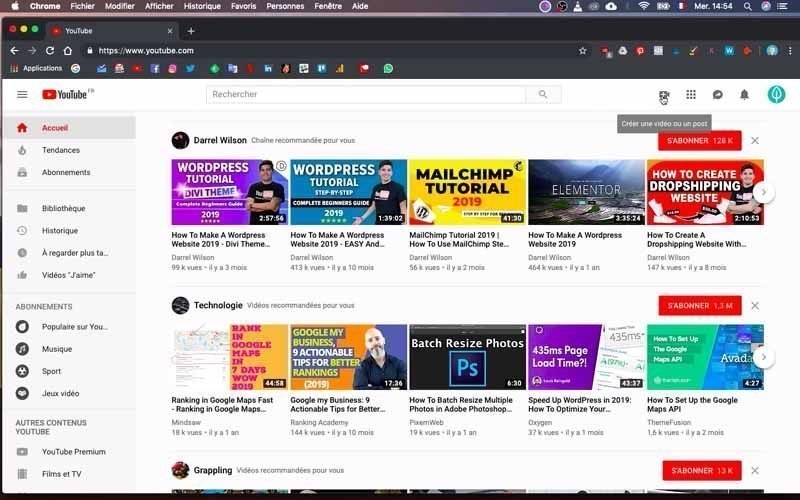Image resolution: width=800 pixels, height=500 pixels.
Task: Play How To Set Up Google Maps API thumbnail
Action: click(705, 357)
